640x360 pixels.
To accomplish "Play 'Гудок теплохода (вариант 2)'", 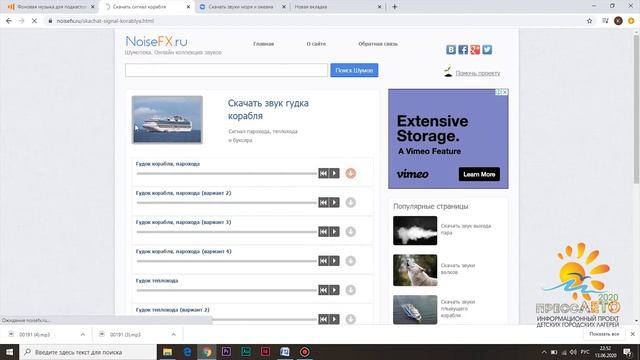I will tap(334, 319).
